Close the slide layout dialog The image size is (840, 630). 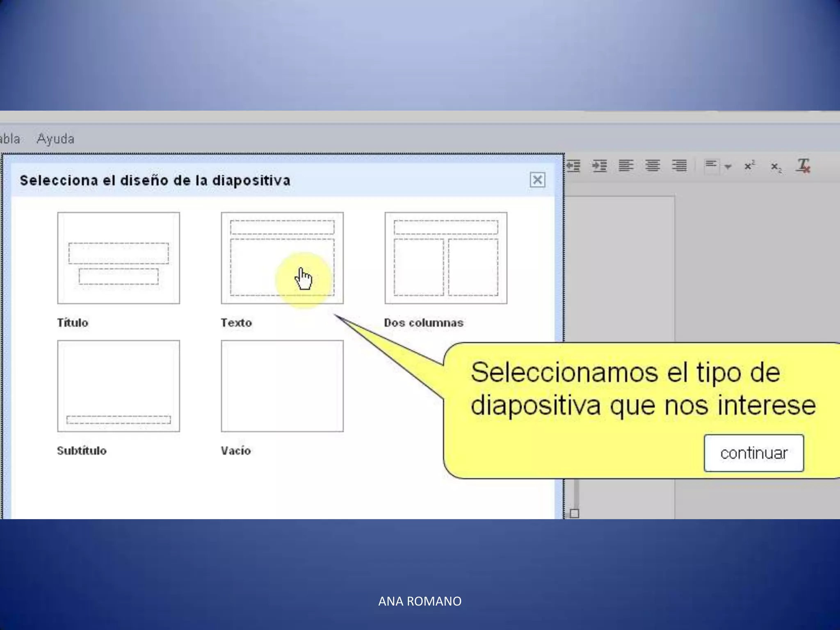click(x=537, y=180)
